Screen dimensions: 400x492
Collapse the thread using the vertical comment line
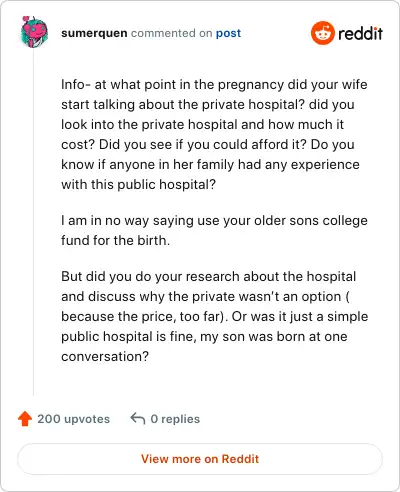point(33,222)
